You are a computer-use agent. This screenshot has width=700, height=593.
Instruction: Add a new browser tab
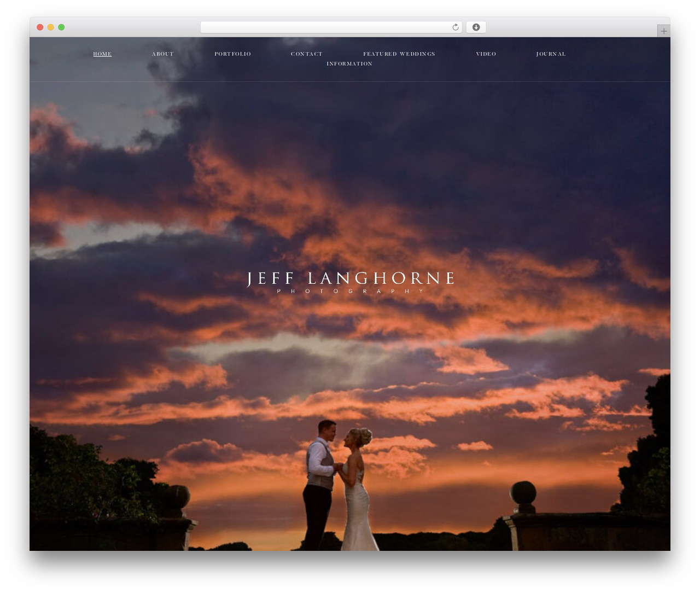pyautogui.click(x=663, y=31)
